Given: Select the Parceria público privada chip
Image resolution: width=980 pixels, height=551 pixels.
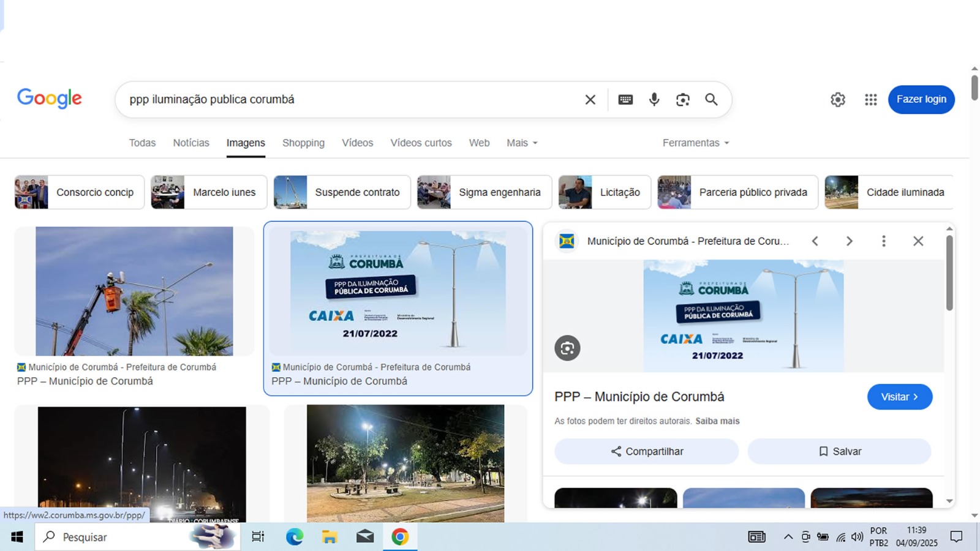Looking at the screenshot, I should tap(737, 192).
